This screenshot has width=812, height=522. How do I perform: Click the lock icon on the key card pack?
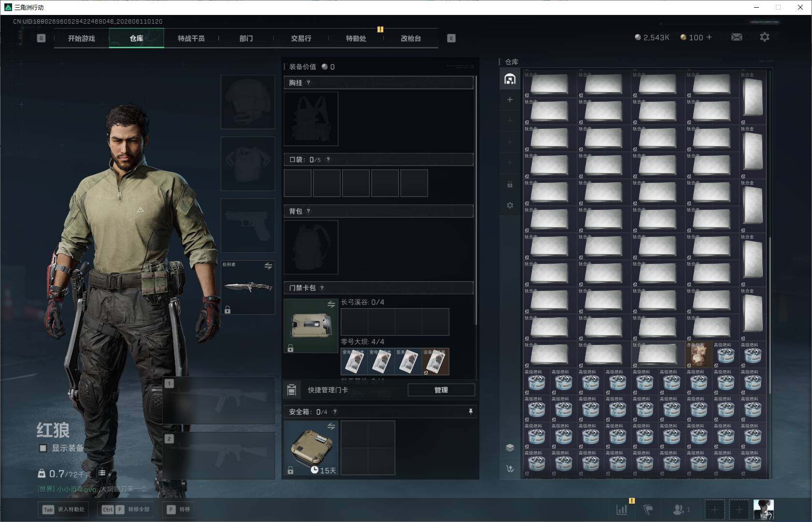click(x=291, y=348)
